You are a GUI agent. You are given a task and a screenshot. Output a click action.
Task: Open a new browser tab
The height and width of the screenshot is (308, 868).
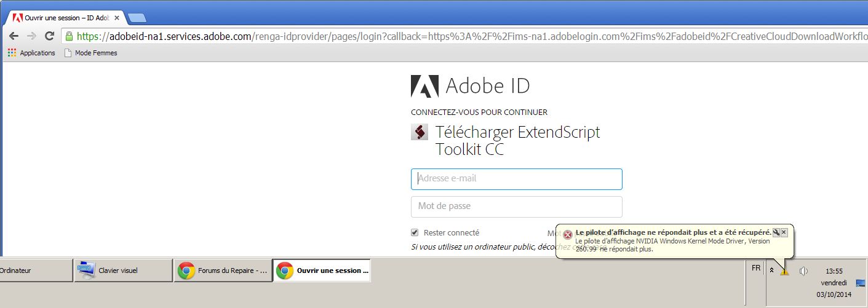137,18
